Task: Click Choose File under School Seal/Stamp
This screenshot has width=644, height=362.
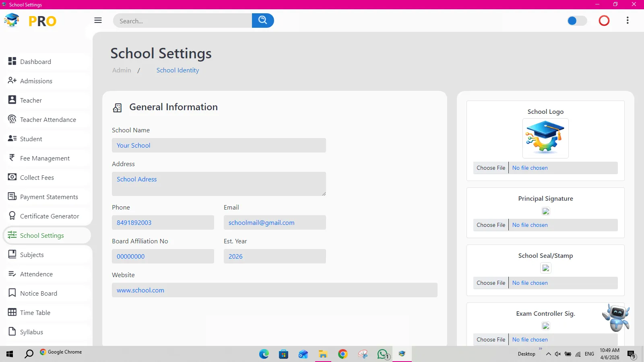Action: pos(491,283)
